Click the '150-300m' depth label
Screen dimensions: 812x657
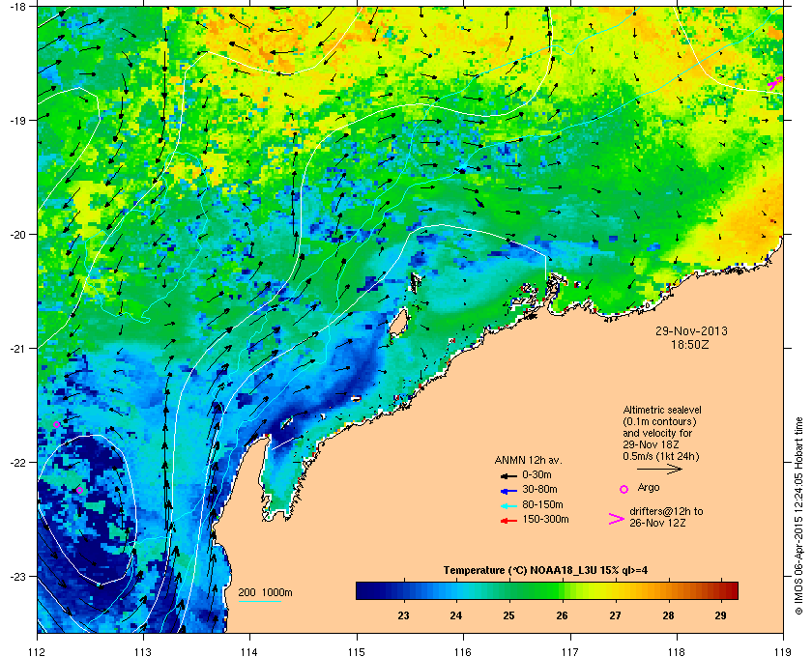coord(545,519)
